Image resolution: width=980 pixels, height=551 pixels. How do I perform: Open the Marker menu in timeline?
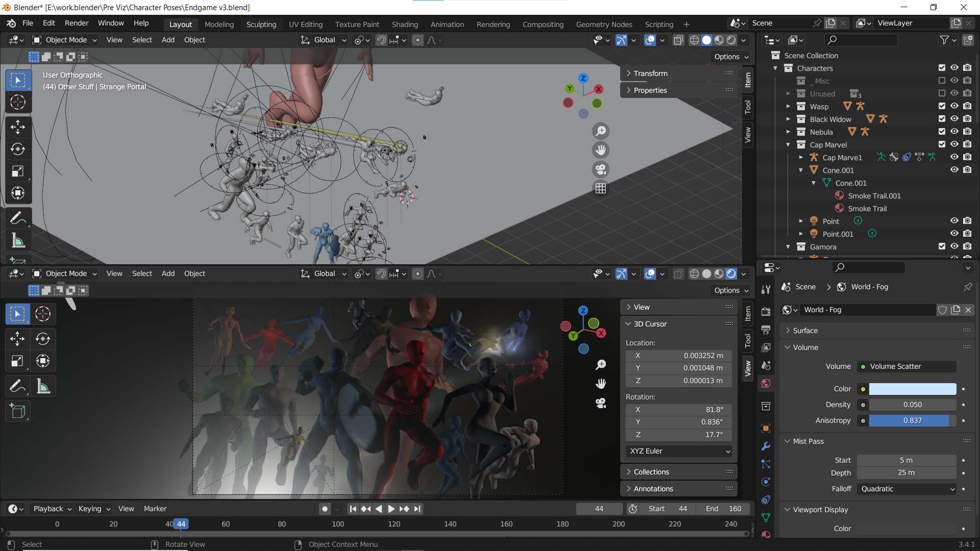155,509
